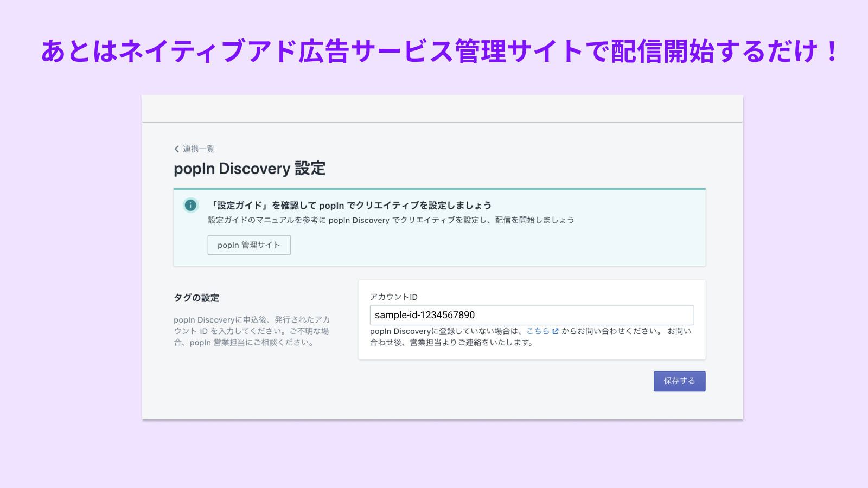The image size is (868, 488).
Task: Focus the アカウントID input field
Action: coord(532,315)
